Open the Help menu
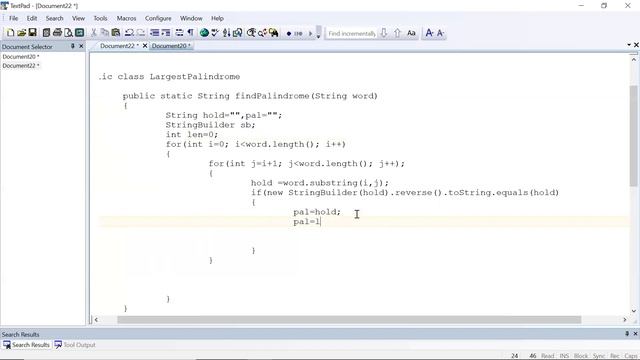Screen dimensions: 640x360 point(217,18)
